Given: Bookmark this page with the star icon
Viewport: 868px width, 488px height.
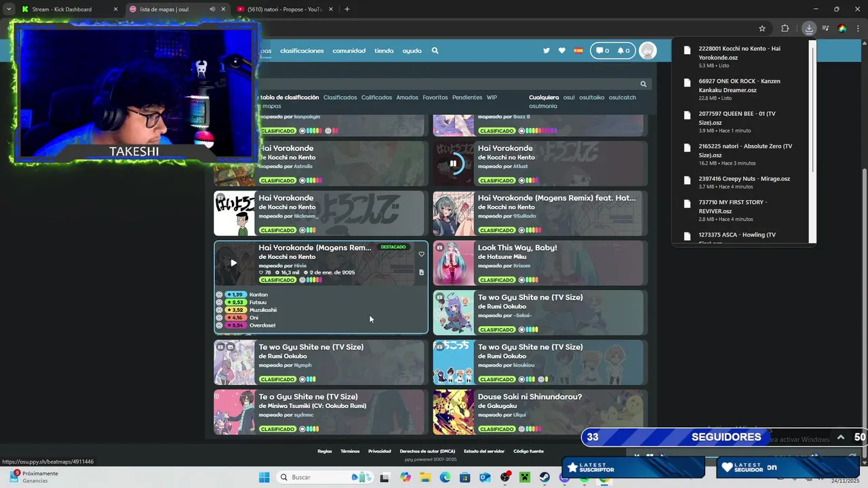Looking at the screenshot, I should point(762,28).
